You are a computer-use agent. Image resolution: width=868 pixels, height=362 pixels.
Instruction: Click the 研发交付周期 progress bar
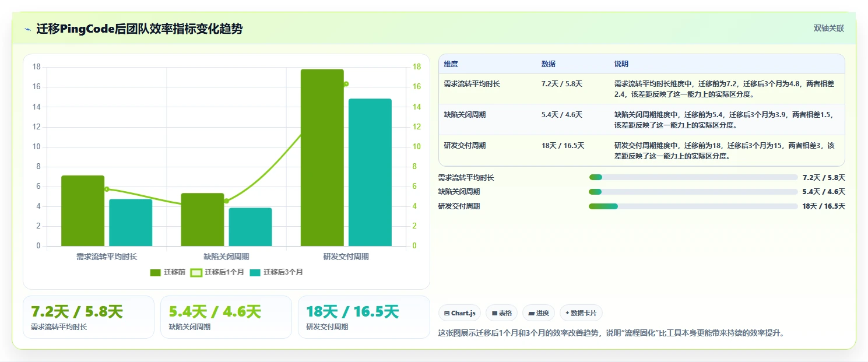[x=694, y=206]
